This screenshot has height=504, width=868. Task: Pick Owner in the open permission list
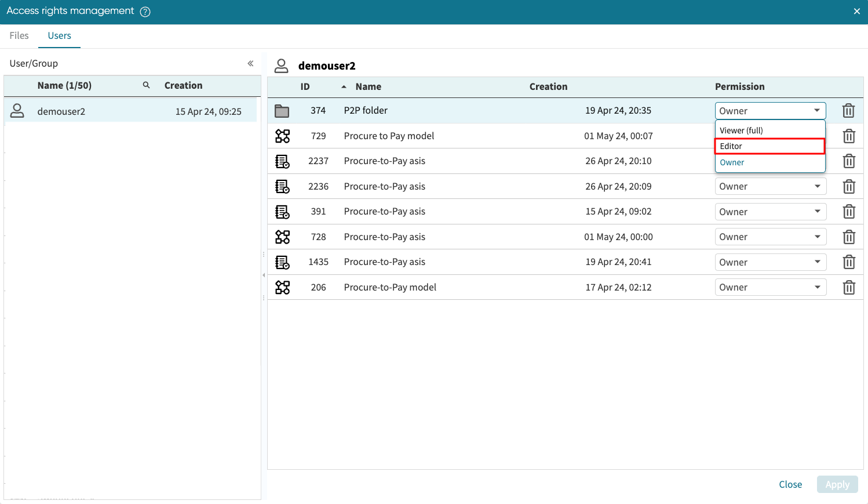coord(769,162)
